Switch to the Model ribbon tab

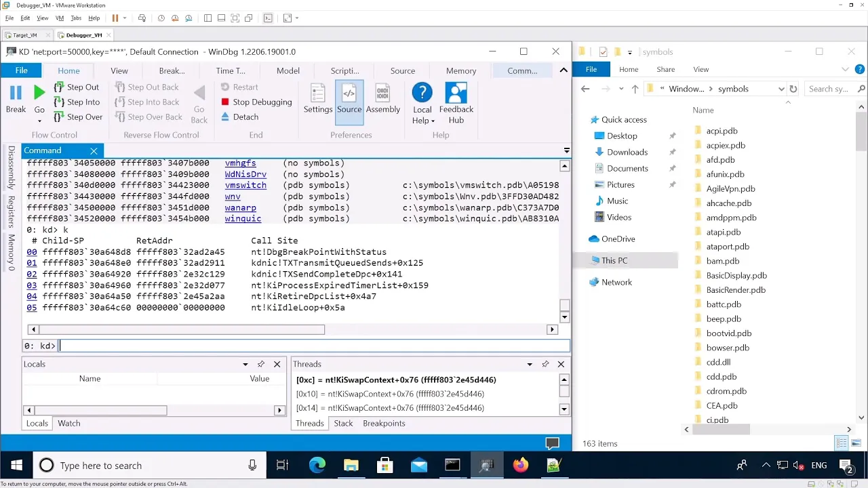tap(288, 70)
